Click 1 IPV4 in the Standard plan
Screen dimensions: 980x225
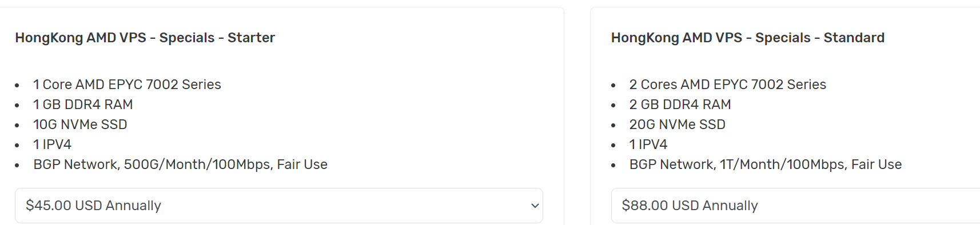pyautogui.click(x=648, y=144)
